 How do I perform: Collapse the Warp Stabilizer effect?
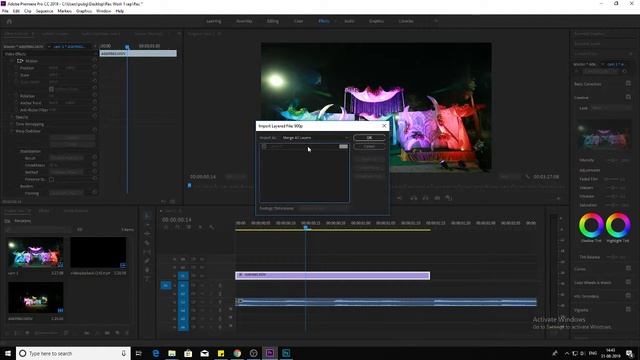pos(12,131)
